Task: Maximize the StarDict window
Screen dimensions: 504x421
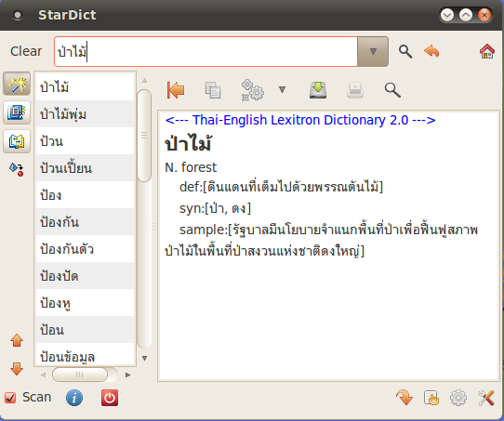Action: 466,15
